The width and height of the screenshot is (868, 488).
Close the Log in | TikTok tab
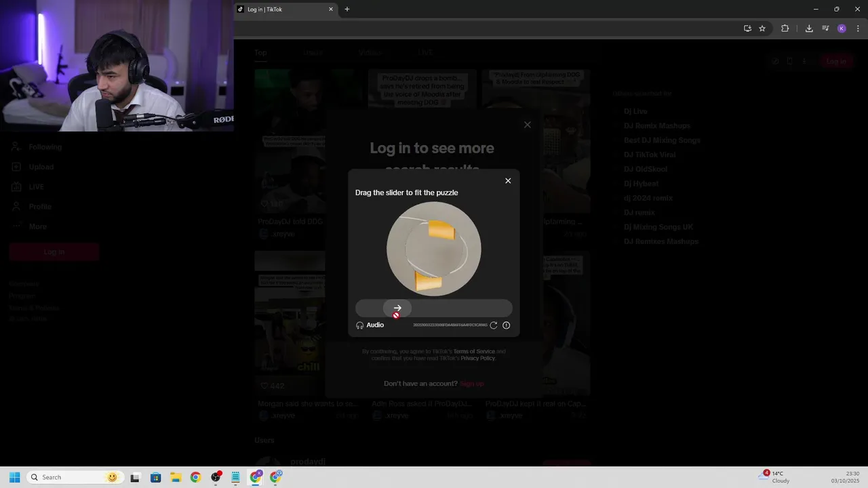(331, 9)
